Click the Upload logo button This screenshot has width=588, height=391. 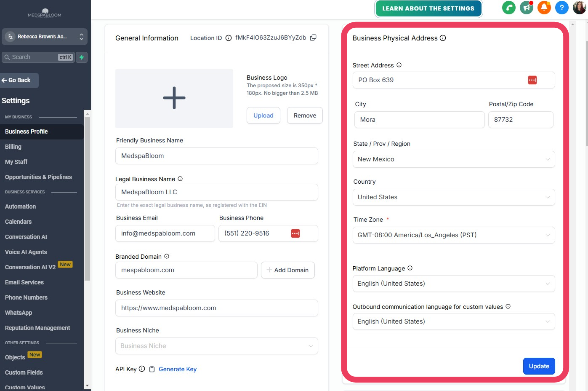click(x=263, y=115)
